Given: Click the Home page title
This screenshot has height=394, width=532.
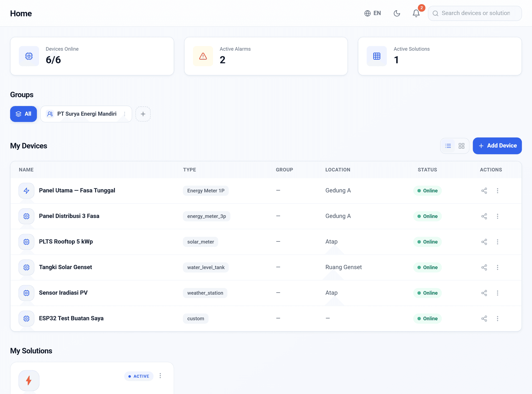Looking at the screenshot, I should (21, 13).
